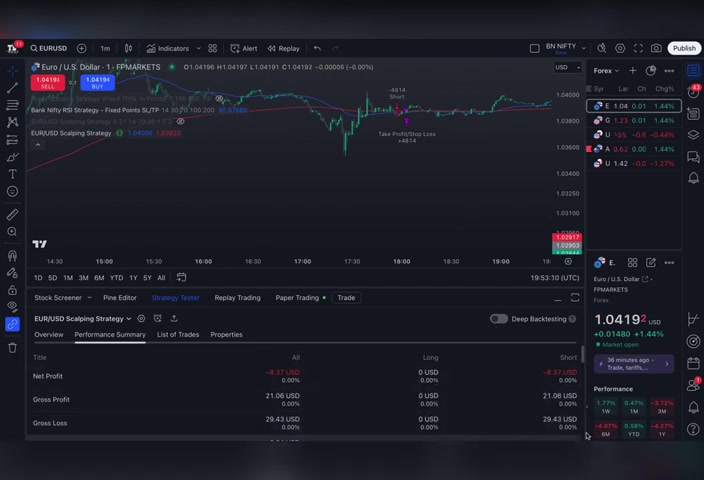Image resolution: width=704 pixels, height=480 pixels.
Task: Remove drawings with trash icon
Action: (12, 348)
